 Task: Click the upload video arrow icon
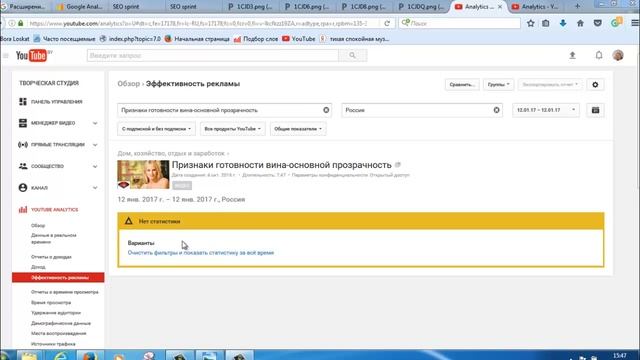(x=572, y=56)
